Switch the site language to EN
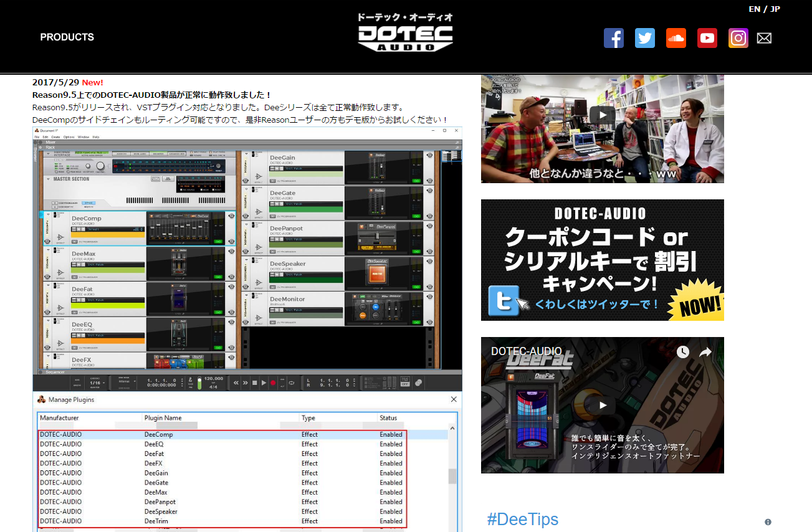The width and height of the screenshot is (812, 532). click(754, 9)
